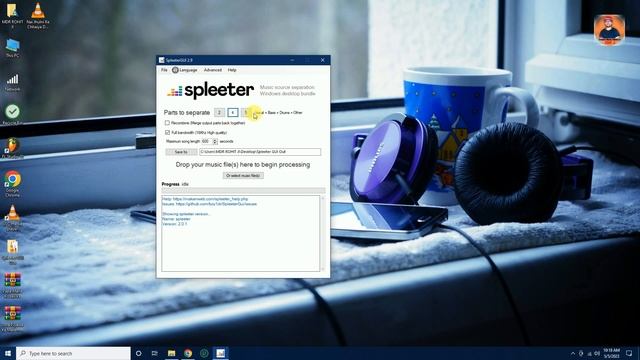Click the round profile avatar thumbnail
This screenshot has width=640, height=360.
pyautogui.click(x=609, y=29)
